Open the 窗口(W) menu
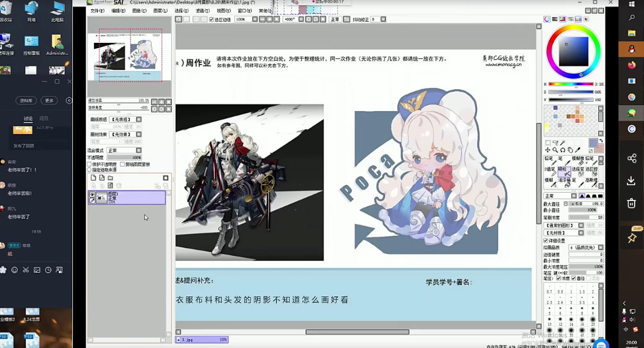644x348 pixels. pyautogui.click(x=245, y=11)
